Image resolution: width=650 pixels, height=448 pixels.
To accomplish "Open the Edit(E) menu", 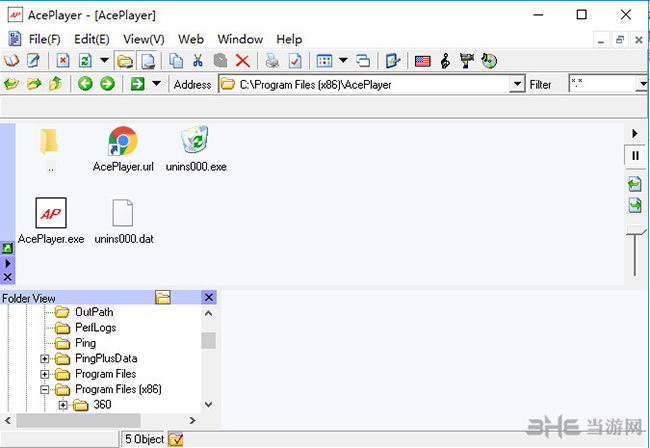I will pyautogui.click(x=92, y=39).
